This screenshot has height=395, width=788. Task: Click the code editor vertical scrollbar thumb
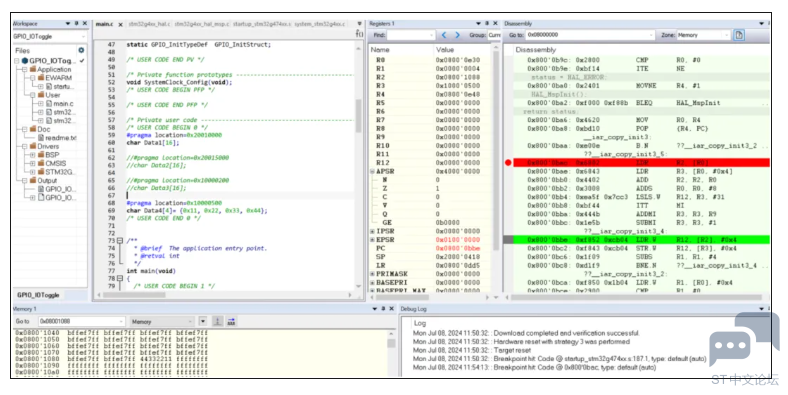(x=358, y=116)
